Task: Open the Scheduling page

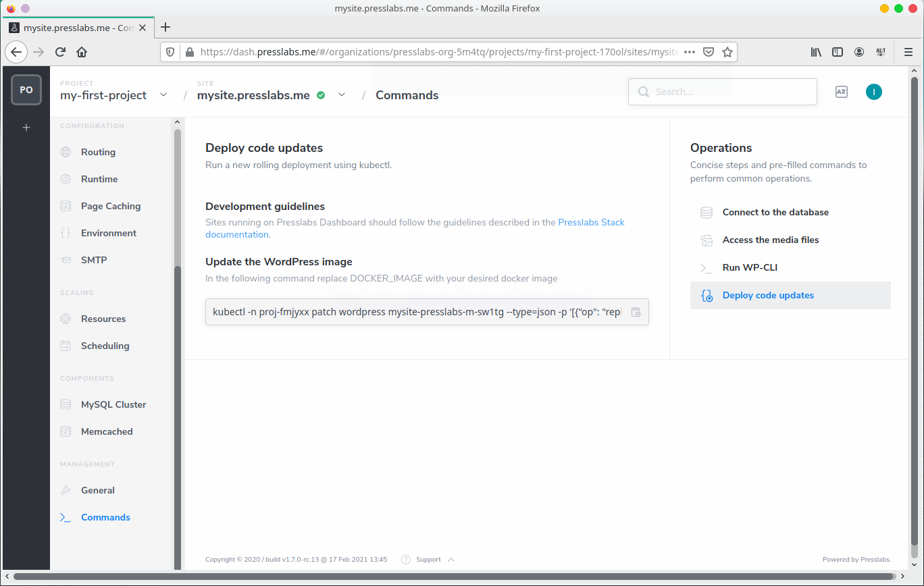Action: (x=105, y=346)
